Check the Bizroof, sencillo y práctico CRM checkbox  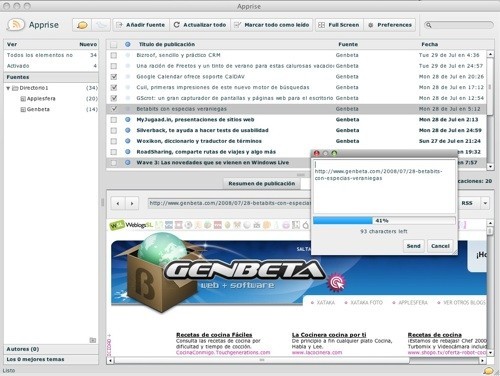114,55
